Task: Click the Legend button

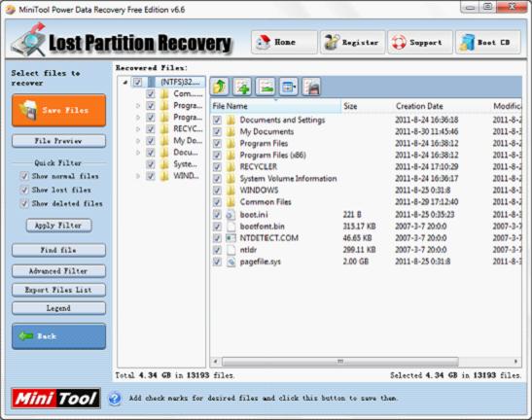Action: point(58,308)
